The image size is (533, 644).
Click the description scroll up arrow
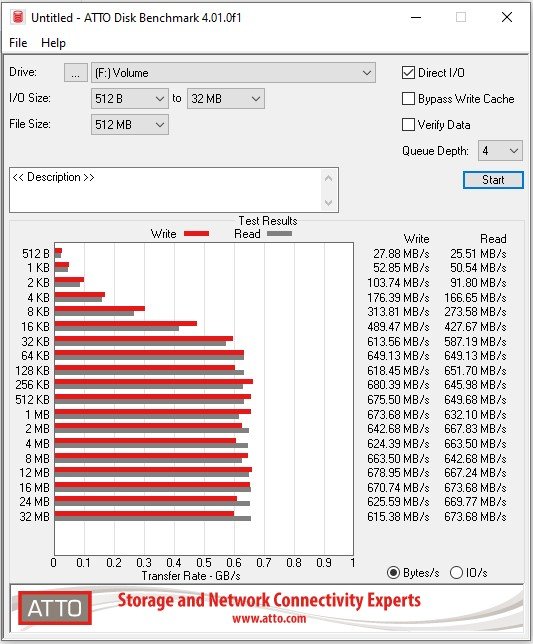[x=329, y=178]
